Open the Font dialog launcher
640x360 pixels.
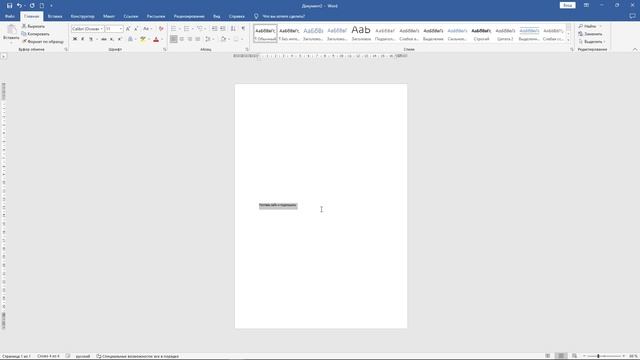[x=165, y=49]
